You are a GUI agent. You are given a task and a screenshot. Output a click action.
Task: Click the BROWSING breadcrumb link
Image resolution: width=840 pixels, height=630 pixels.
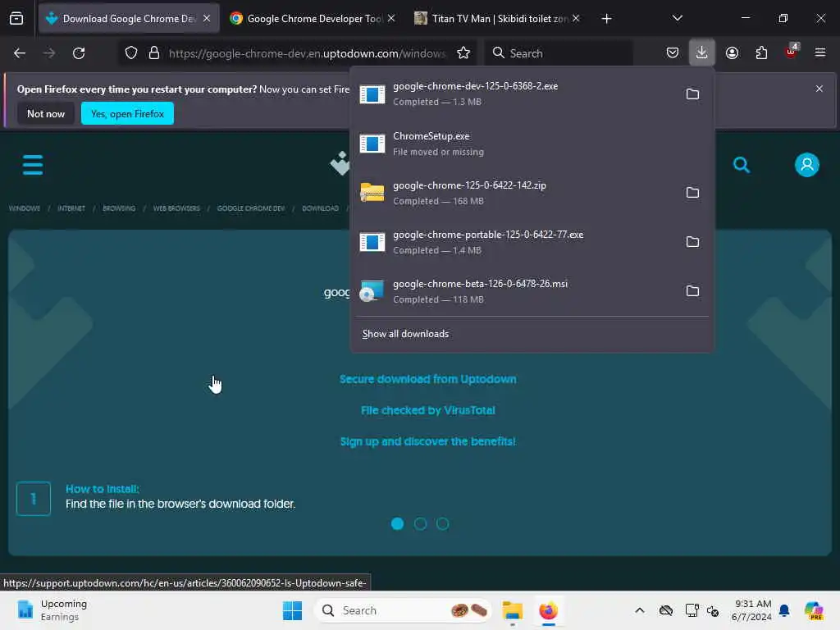coord(119,208)
